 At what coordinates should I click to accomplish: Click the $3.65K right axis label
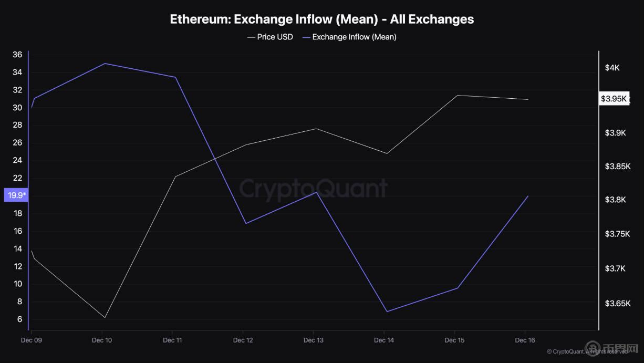[x=617, y=304]
